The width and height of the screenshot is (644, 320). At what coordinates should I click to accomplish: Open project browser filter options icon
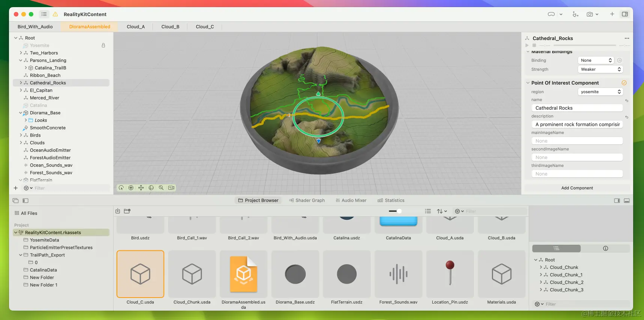459,211
